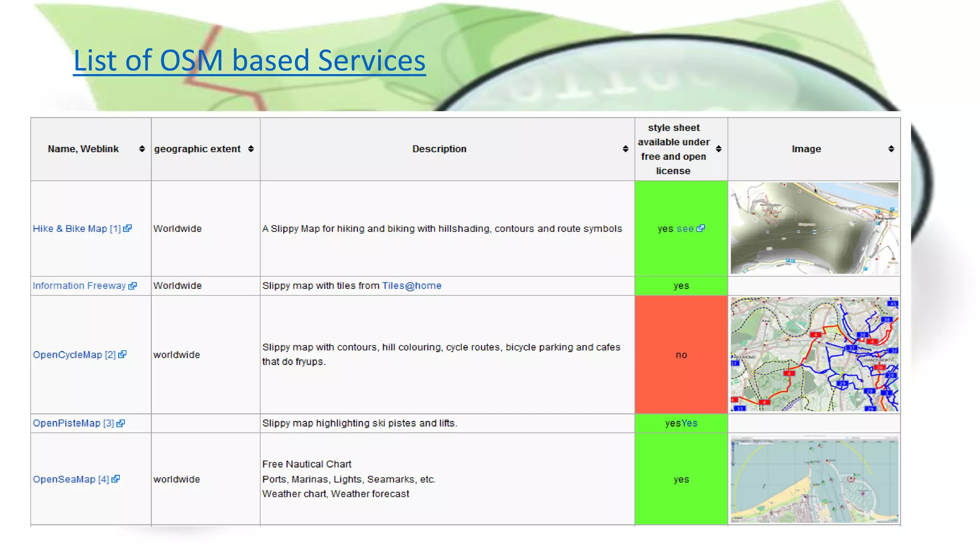Screen dimensions: 980x551
Task: Open the OpenCycleMap link
Action: (67, 355)
